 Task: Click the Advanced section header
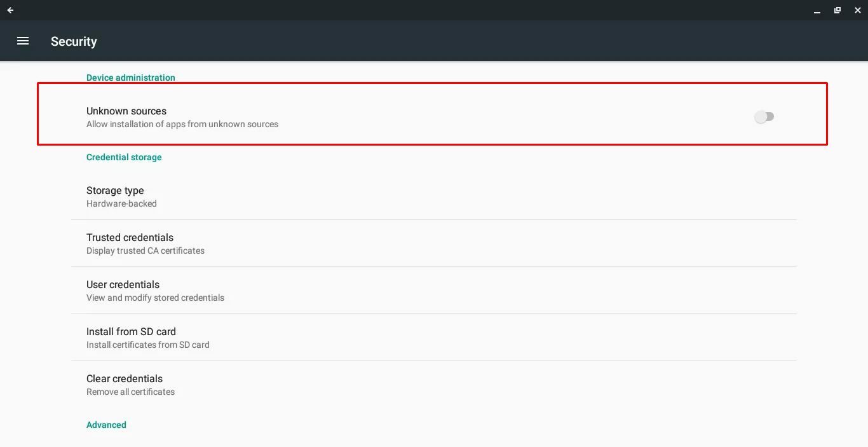[x=106, y=425]
